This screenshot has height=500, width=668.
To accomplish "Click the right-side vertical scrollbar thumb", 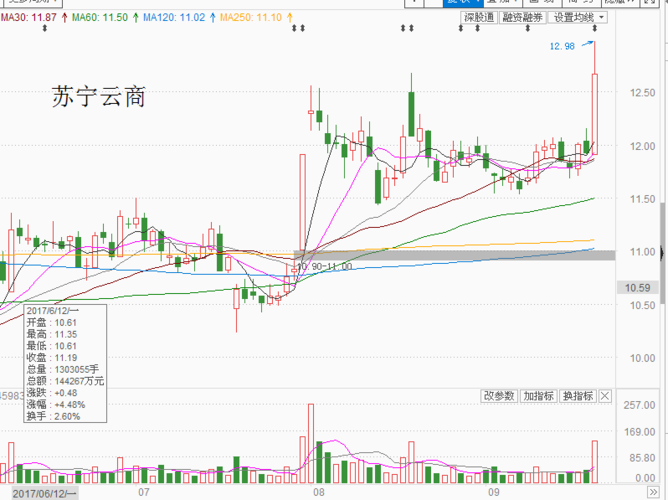I will (663, 253).
